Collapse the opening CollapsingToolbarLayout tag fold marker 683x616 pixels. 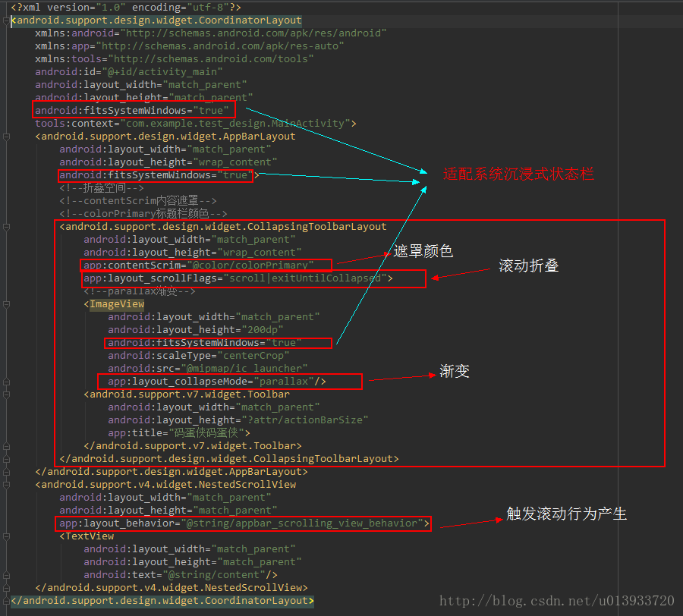(x=6, y=227)
